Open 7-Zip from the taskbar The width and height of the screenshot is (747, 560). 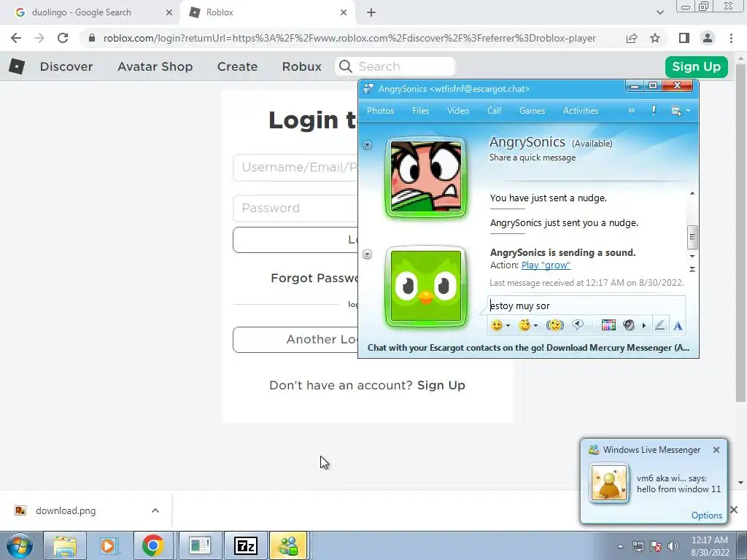pos(246,545)
